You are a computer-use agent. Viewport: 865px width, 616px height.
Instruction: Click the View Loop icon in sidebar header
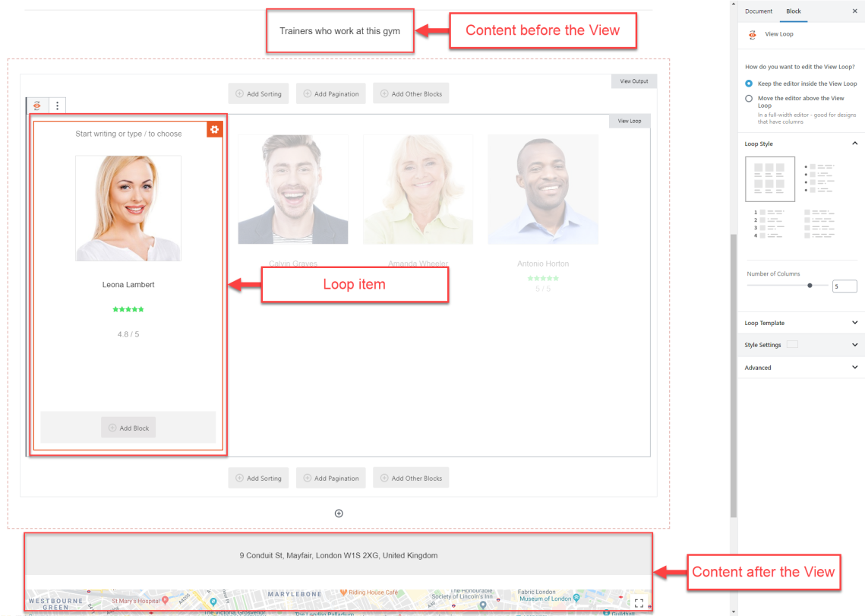tap(752, 34)
